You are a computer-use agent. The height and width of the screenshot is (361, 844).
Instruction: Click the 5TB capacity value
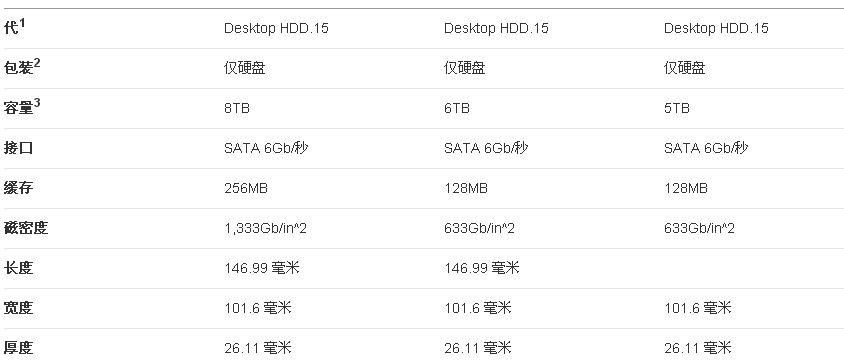677,108
